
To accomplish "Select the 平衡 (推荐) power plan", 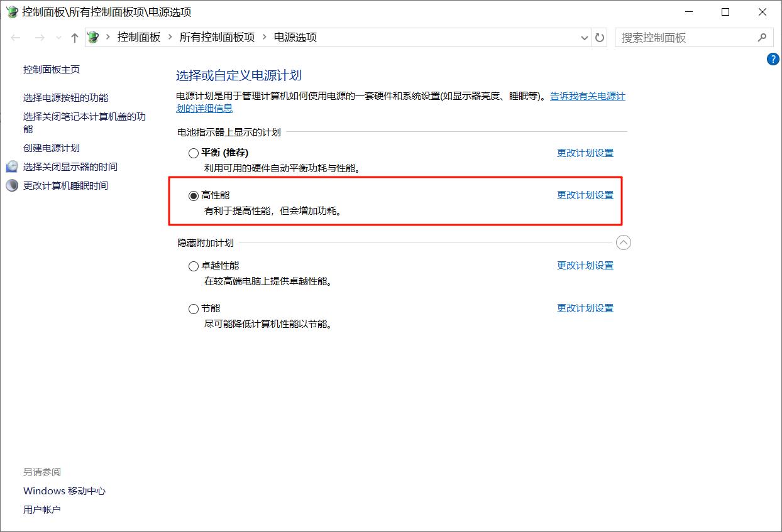I will click(x=193, y=153).
